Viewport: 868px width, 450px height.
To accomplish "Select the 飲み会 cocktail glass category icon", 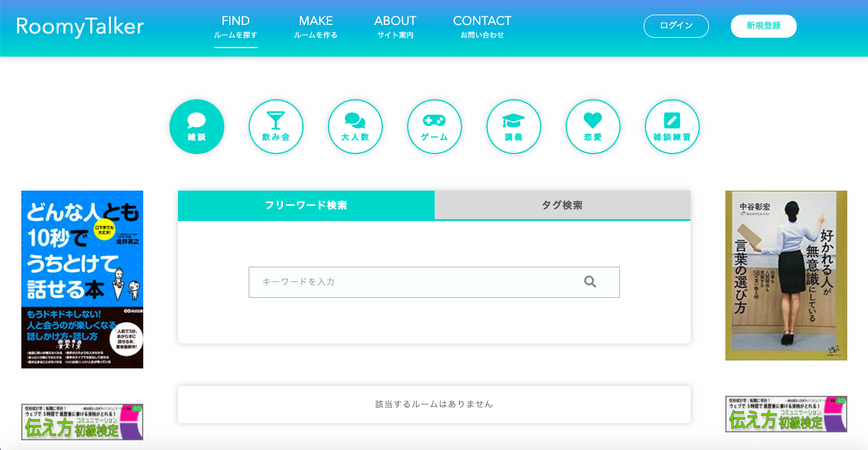I will coord(276,127).
